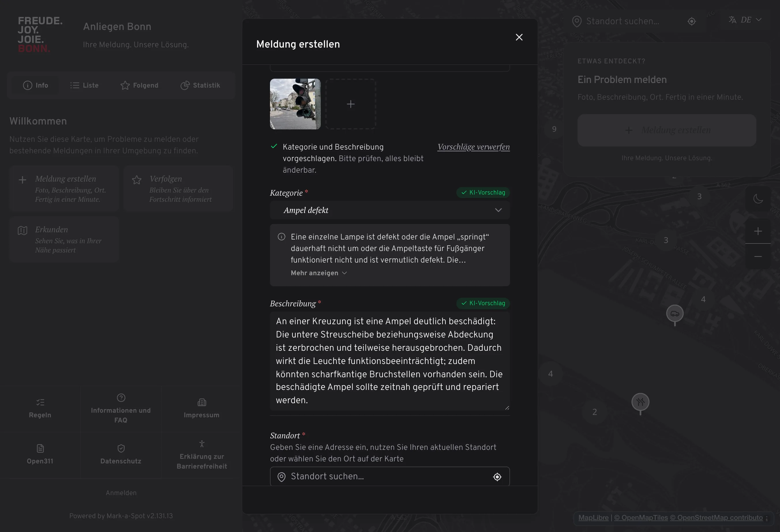Zoom in on the map with plus

click(758, 231)
